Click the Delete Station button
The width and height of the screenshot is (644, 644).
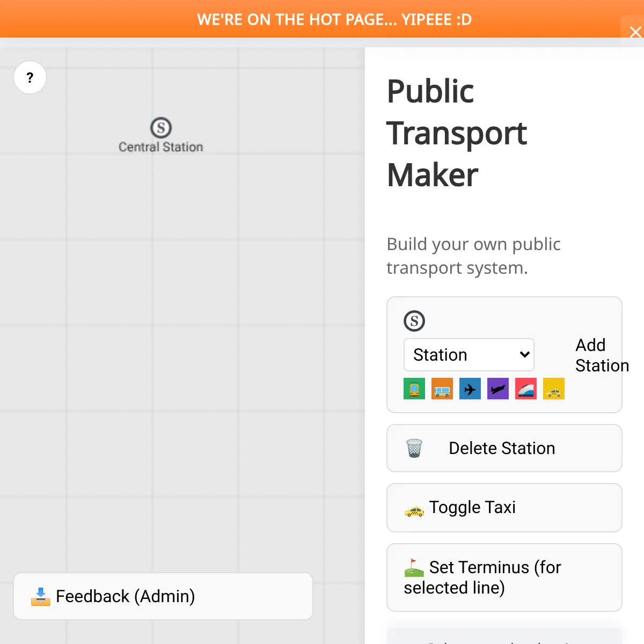click(x=504, y=448)
